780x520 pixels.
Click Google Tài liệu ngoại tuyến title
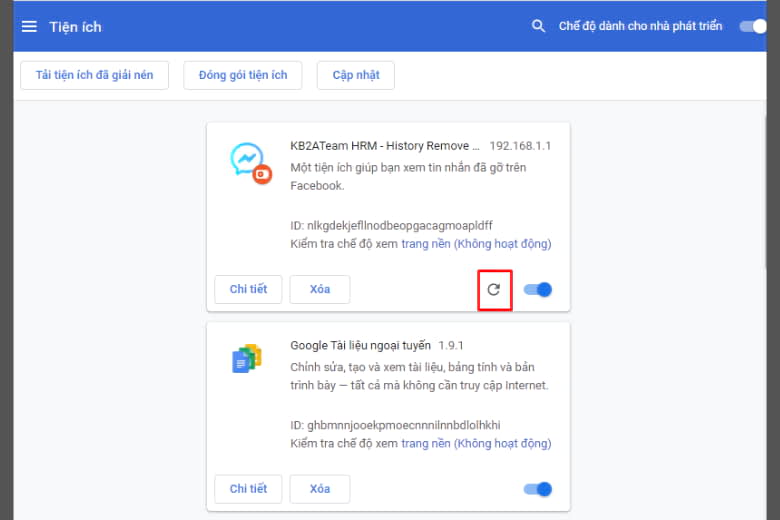click(361, 345)
